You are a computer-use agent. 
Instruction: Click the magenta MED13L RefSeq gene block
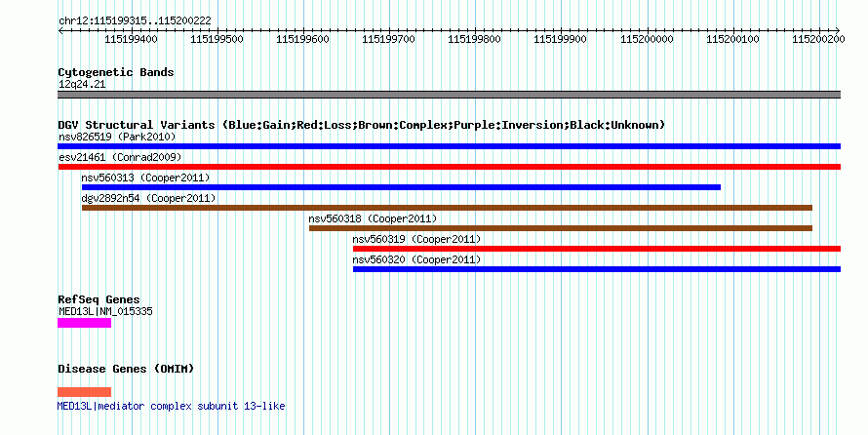tap(84, 323)
